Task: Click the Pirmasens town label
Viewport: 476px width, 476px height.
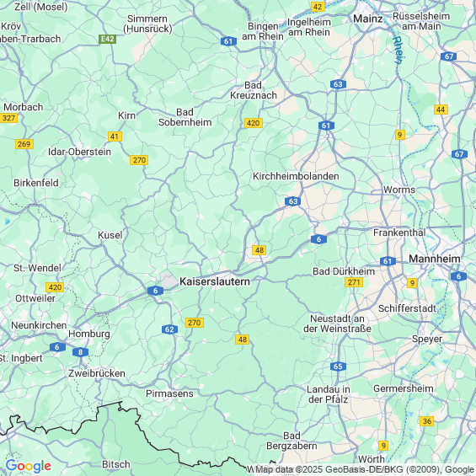Action: pyautogui.click(x=169, y=393)
